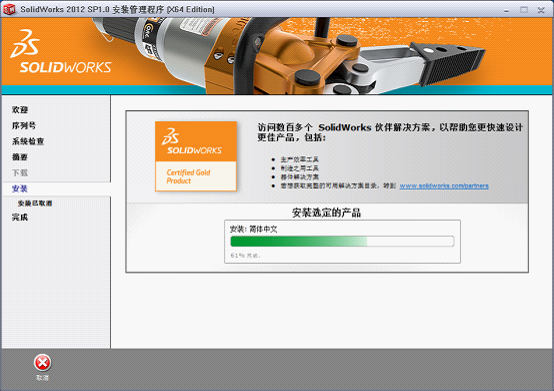Click the Certified Gold Product badge
The width and height of the screenshot is (554, 391).
[x=196, y=156]
